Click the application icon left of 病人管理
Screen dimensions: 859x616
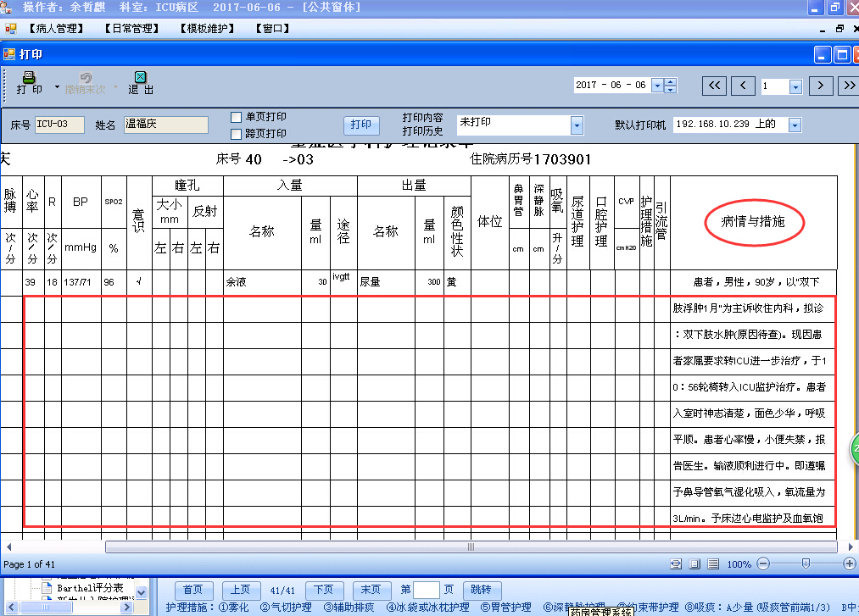tap(10, 29)
